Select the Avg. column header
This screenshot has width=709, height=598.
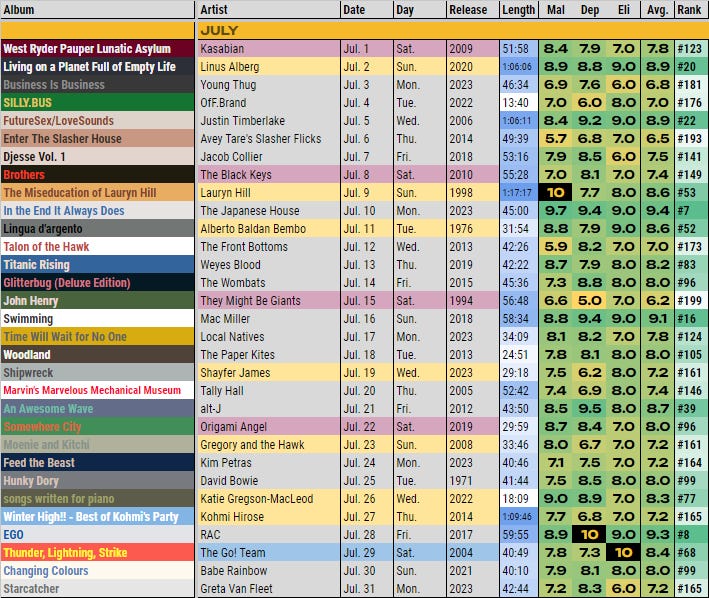click(657, 9)
